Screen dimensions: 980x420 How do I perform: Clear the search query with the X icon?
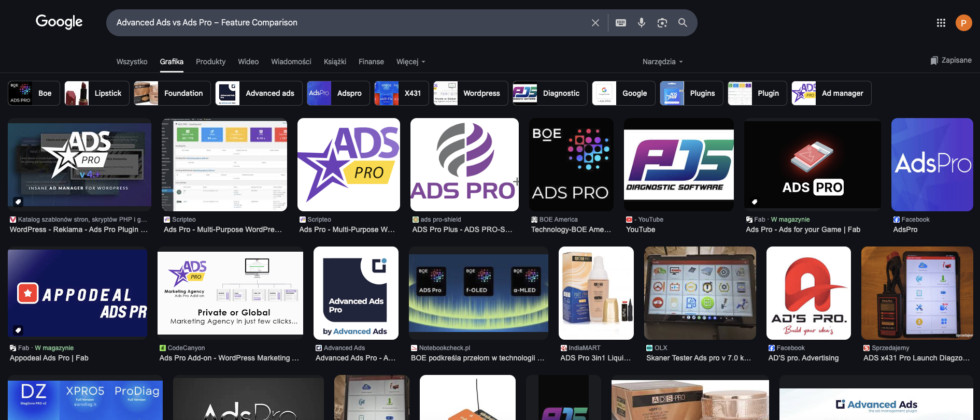tap(595, 23)
